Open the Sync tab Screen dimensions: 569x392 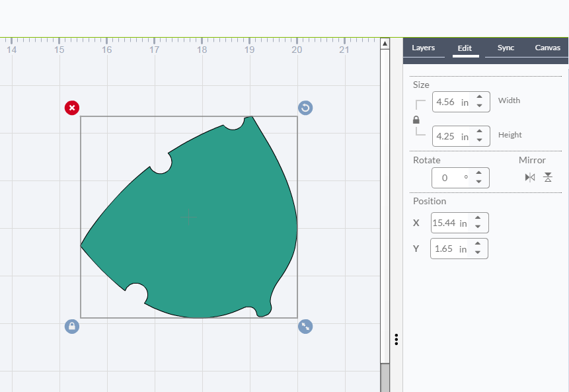pyautogui.click(x=506, y=48)
